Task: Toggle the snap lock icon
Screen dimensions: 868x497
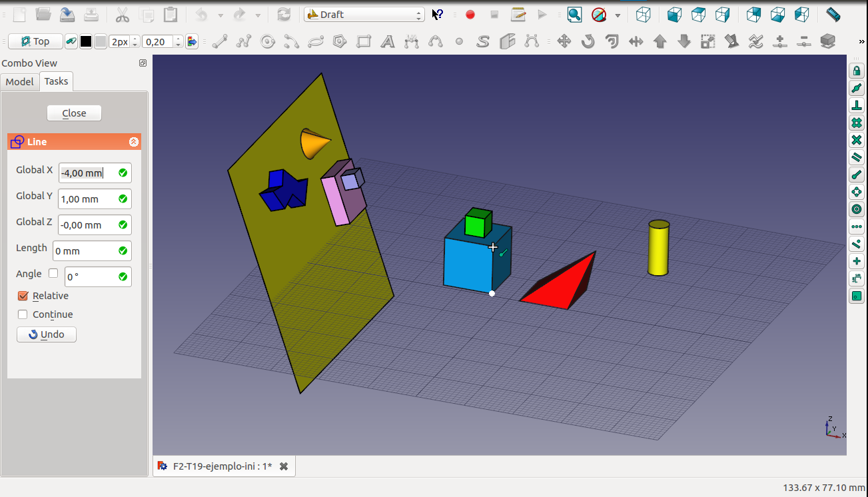Action: [x=857, y=71]
